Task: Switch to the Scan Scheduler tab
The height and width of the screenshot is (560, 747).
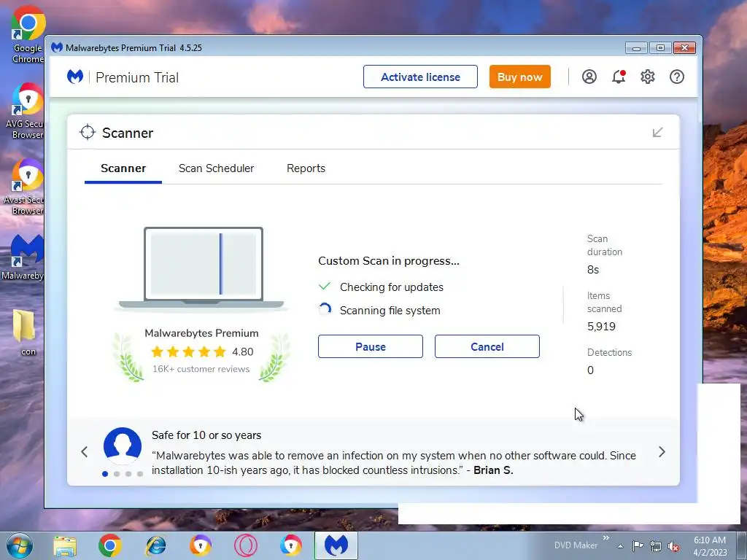Action: [x=216, y=168]
